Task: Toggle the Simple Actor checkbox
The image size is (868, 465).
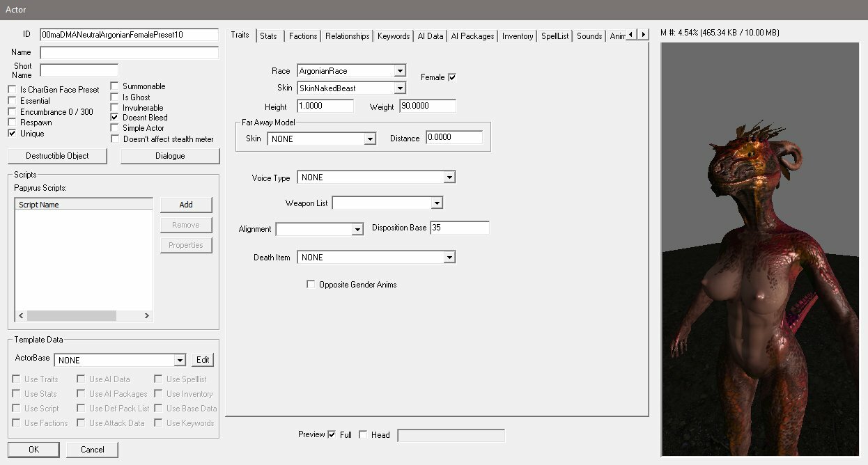Action: pos(115,128)
